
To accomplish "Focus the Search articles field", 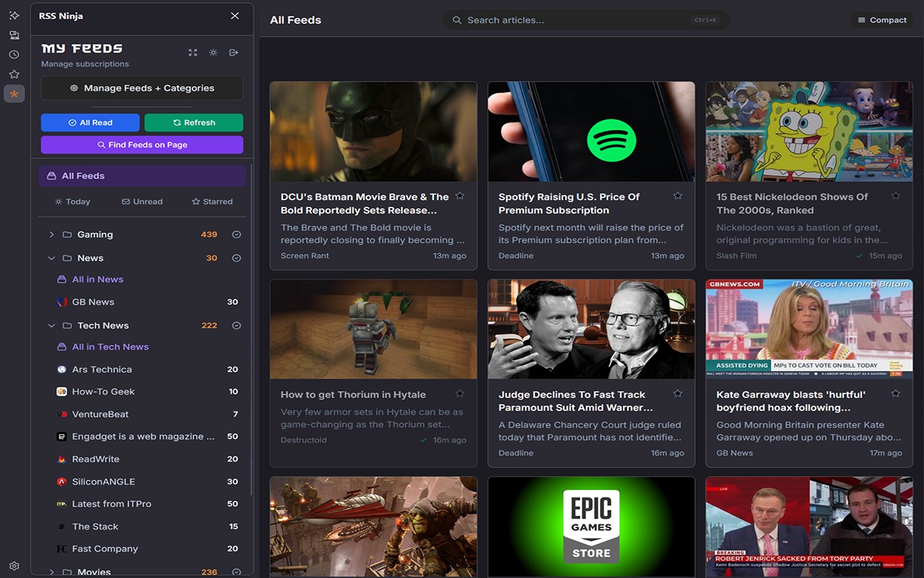I will pyautogui.click(x=585, y=20).
